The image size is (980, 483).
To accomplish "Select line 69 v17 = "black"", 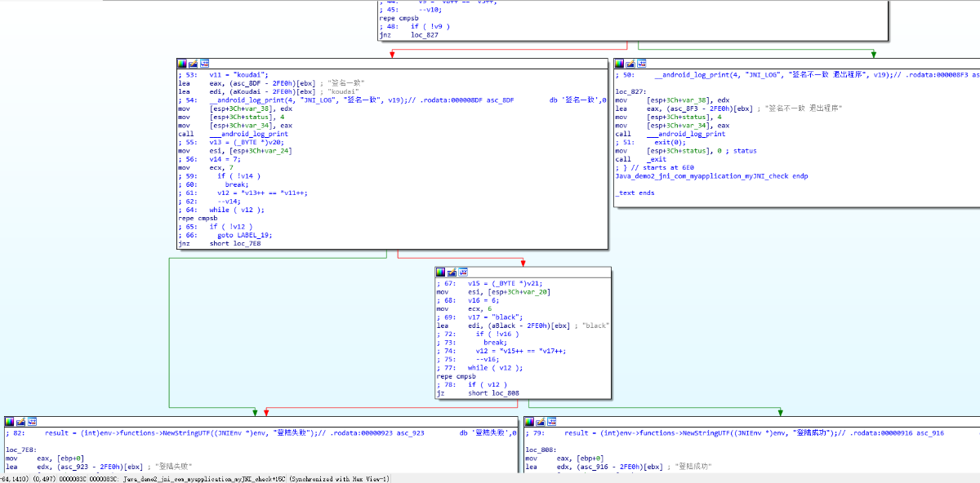I will pos(480,317).
